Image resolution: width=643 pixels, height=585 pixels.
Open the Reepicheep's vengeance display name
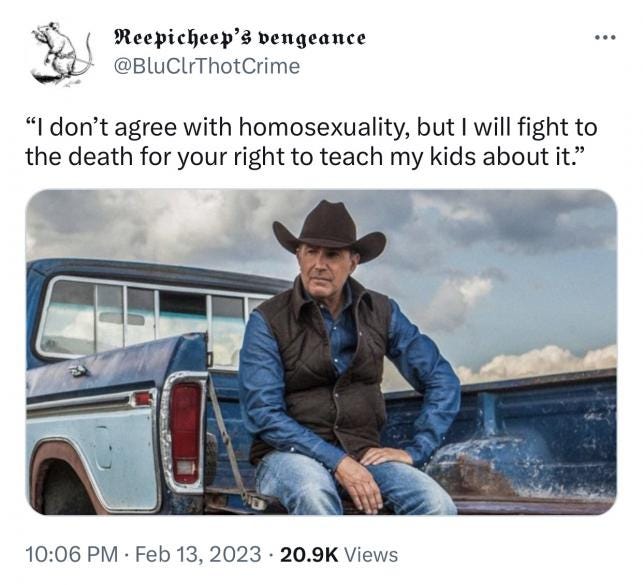(239, 39)
